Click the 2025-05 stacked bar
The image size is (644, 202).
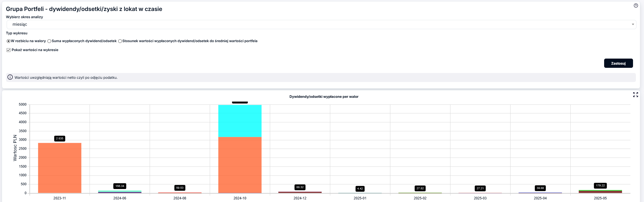click(600, 192)
